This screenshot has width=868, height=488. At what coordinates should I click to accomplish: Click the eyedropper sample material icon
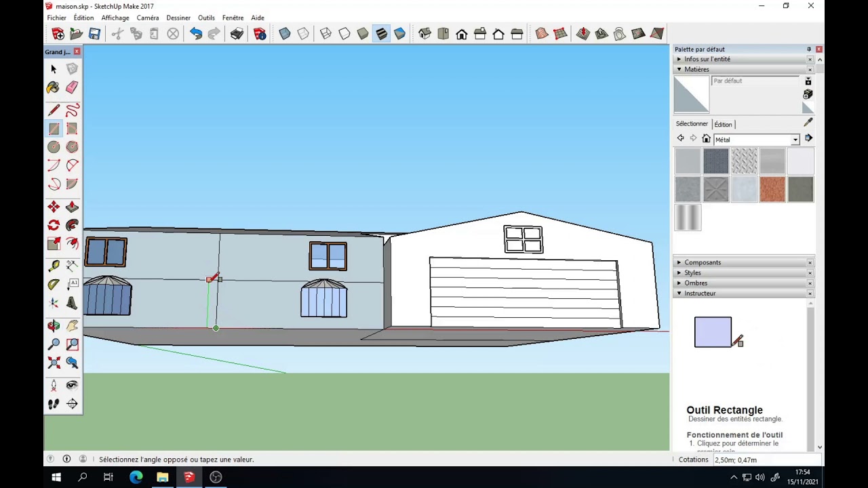[x=808, y=123]
